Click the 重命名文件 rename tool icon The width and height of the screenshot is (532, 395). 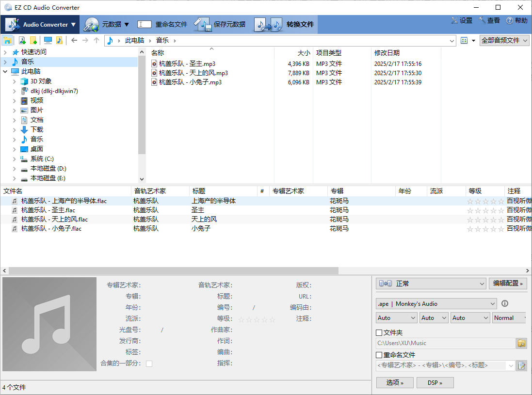point(145,24)
